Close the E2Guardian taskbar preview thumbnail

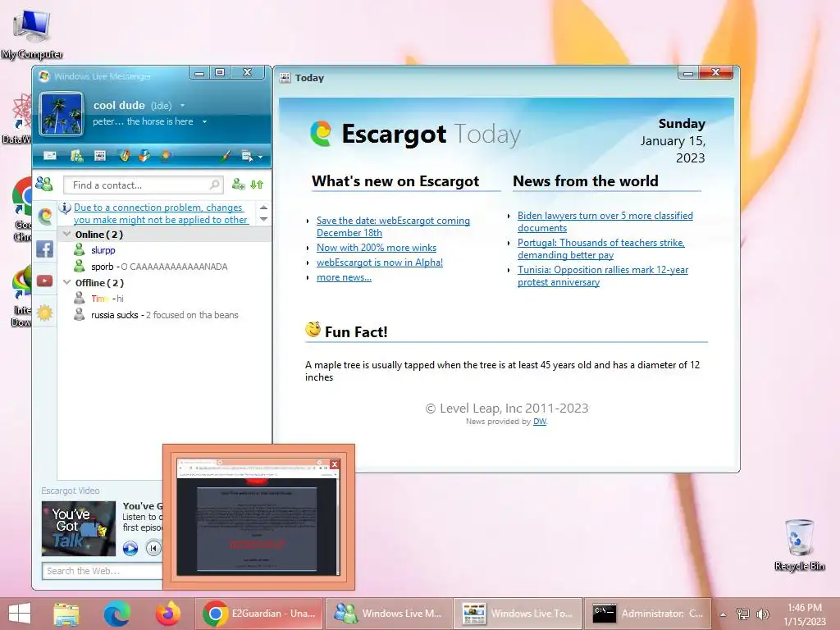(335, 464)
